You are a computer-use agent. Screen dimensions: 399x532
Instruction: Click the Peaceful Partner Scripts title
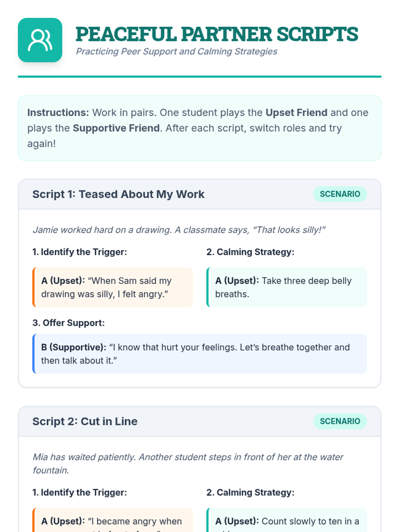coord(217,34)
